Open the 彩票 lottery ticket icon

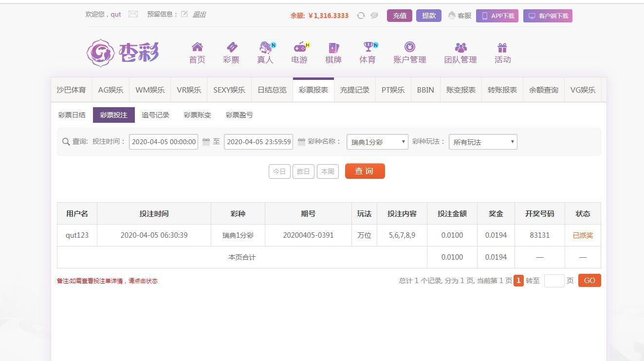[231, 47]
